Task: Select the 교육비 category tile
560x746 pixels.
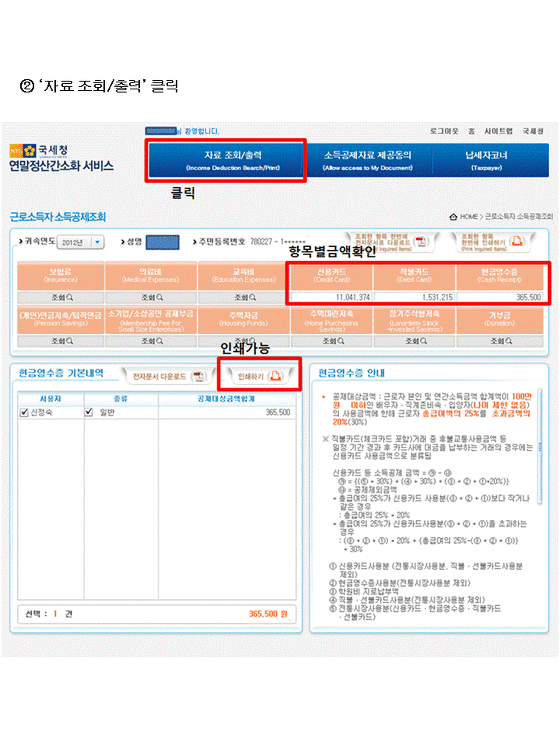Action: [244, 276]
